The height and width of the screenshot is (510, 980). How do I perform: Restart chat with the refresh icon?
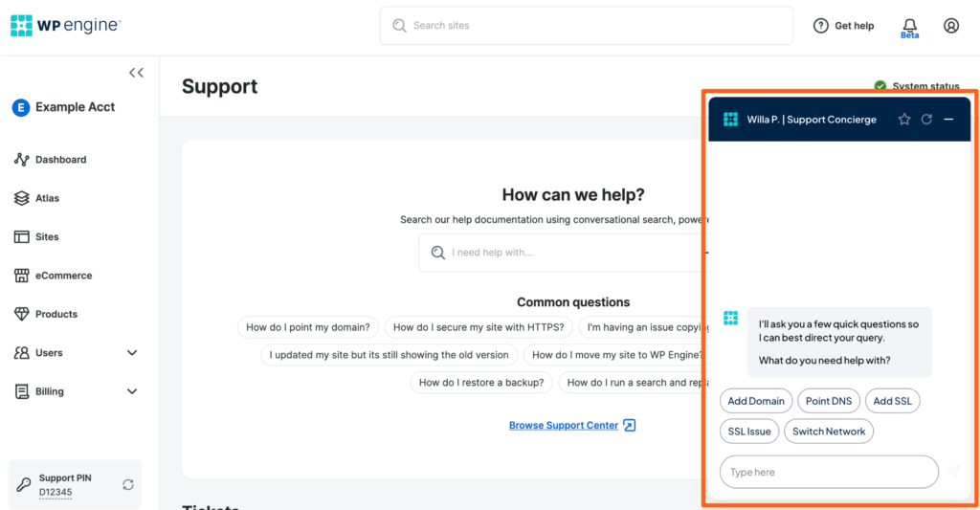tap(926, 120)
